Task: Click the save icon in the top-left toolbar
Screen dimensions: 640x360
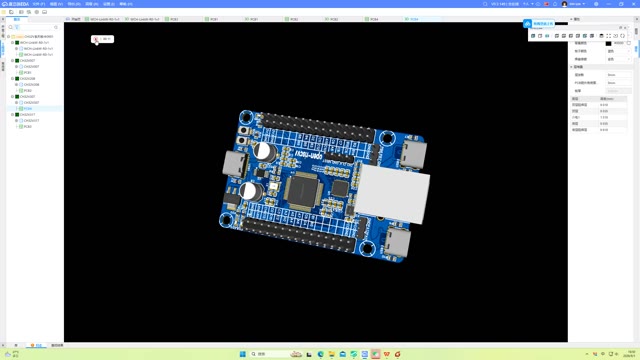Action: 11,12
